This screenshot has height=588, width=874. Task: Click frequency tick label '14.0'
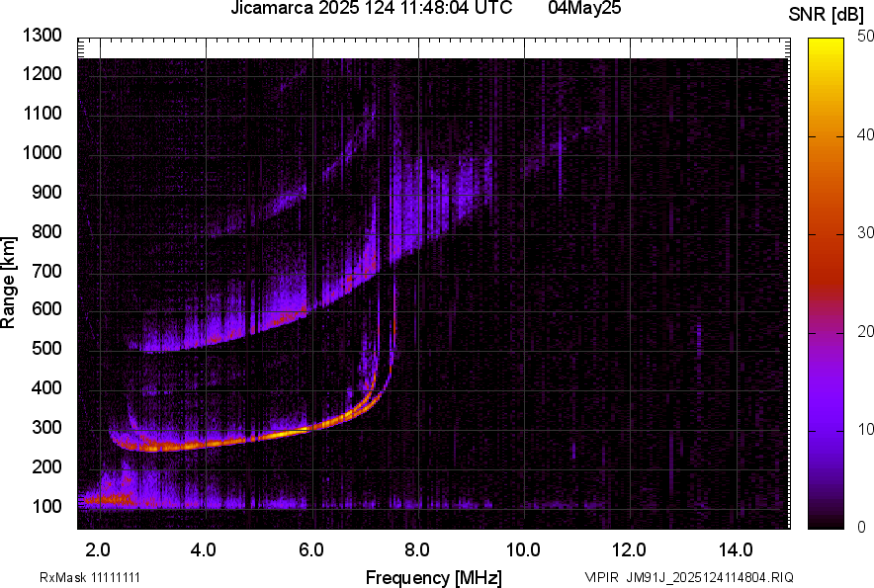[736, 550]
